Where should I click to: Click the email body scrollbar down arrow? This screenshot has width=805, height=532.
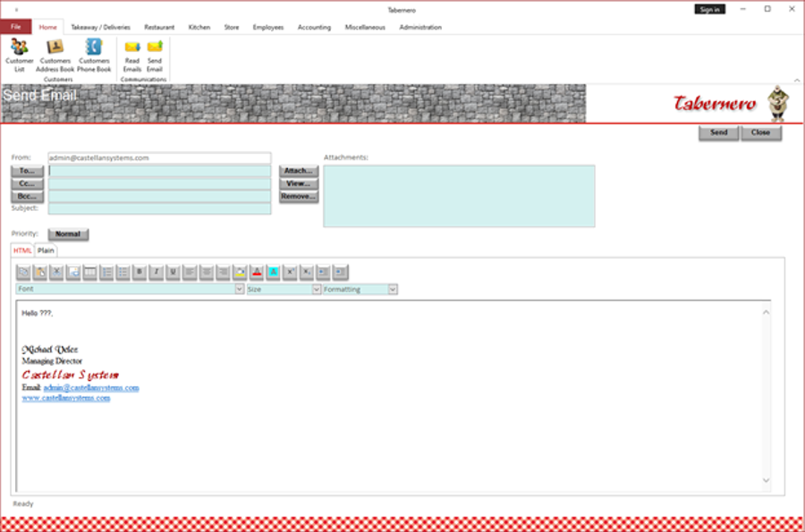(766, 480)
